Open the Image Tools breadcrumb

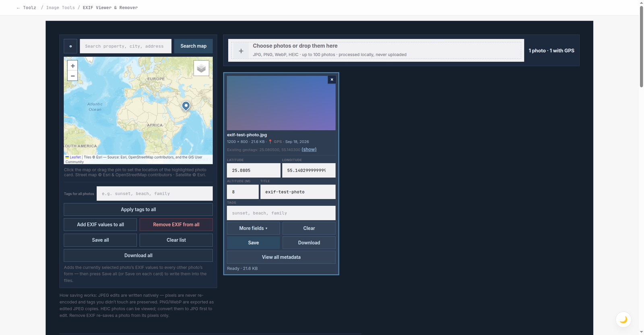(60, 8)
